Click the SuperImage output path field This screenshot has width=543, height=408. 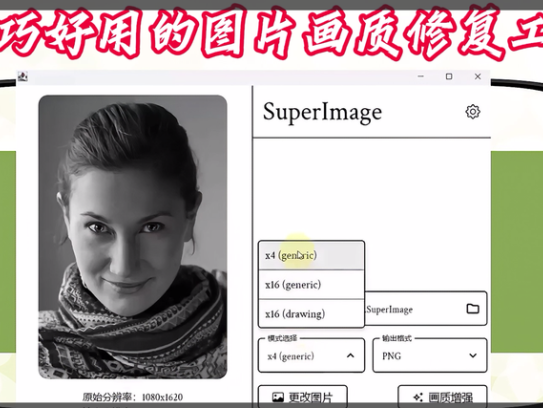tap(426, 309)
